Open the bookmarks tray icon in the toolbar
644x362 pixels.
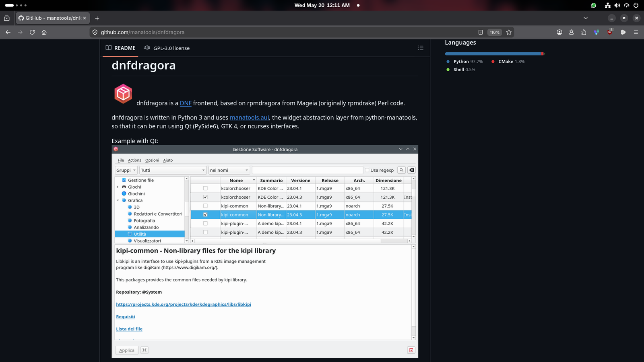tap(571, 32)
